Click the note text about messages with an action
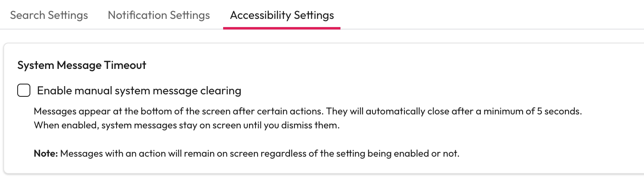This screenshot has height=187, width=644. pyautogui.click(x=259, y=154)
